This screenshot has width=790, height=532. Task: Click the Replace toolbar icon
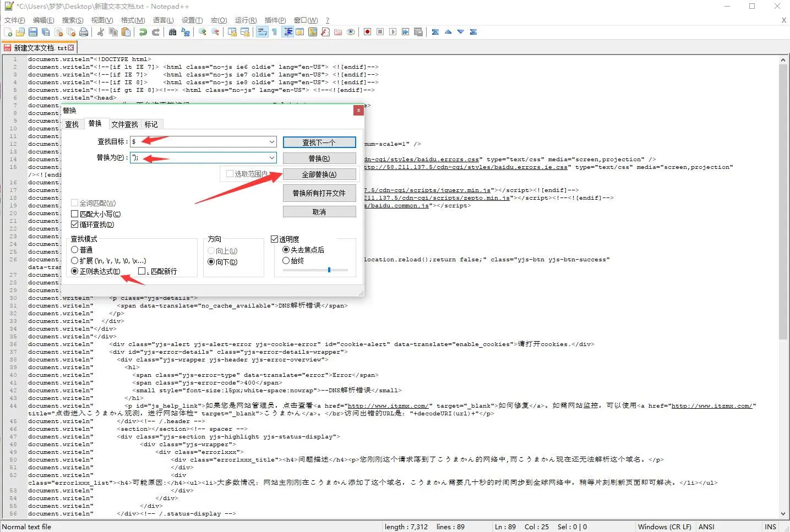click(186, 32)
